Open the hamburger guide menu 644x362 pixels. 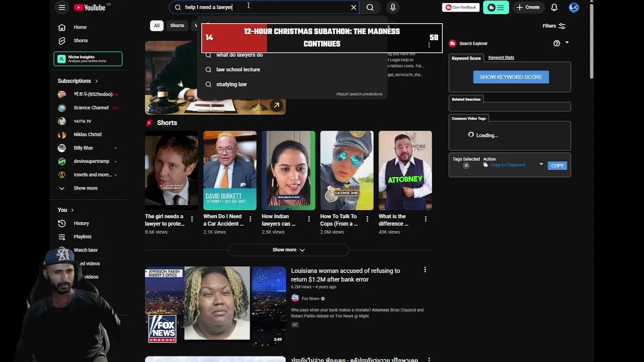click(x=61, y=7)
